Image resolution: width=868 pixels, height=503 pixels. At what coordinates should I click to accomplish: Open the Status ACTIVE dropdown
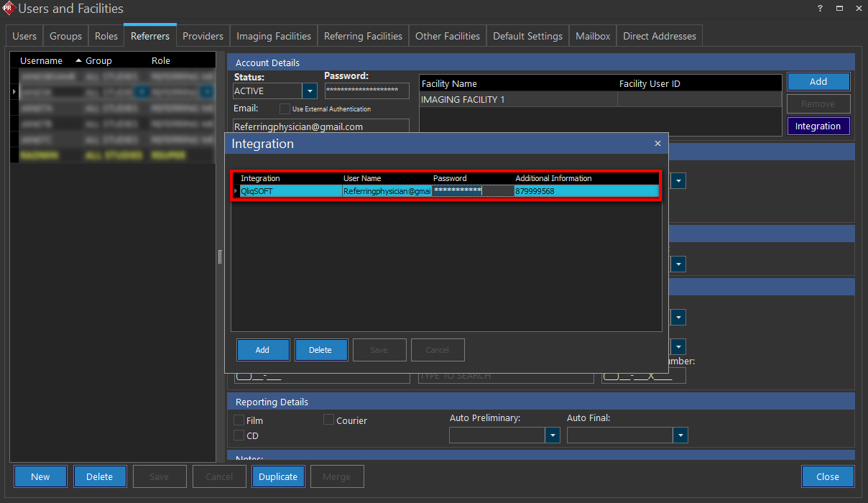[310, 91]
